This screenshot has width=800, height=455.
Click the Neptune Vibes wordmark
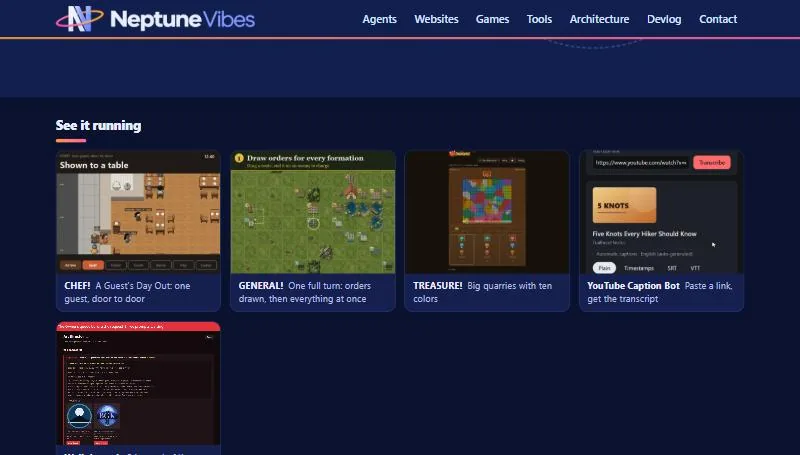tap(182, 19)
